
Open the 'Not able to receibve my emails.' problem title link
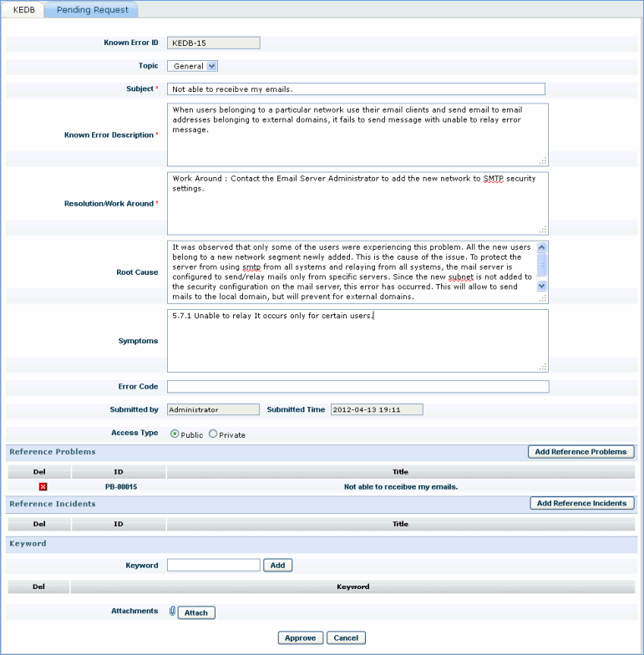401,486
